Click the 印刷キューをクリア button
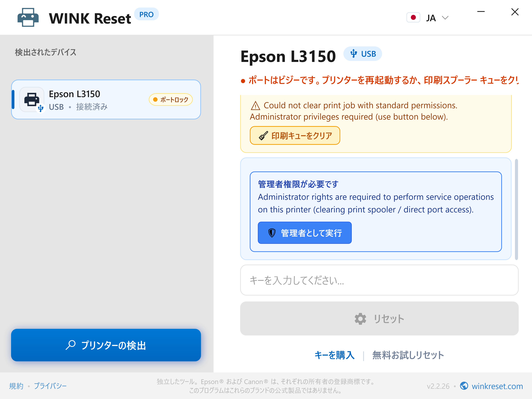Viewport: 532px width, 399px height. (295, 136)
